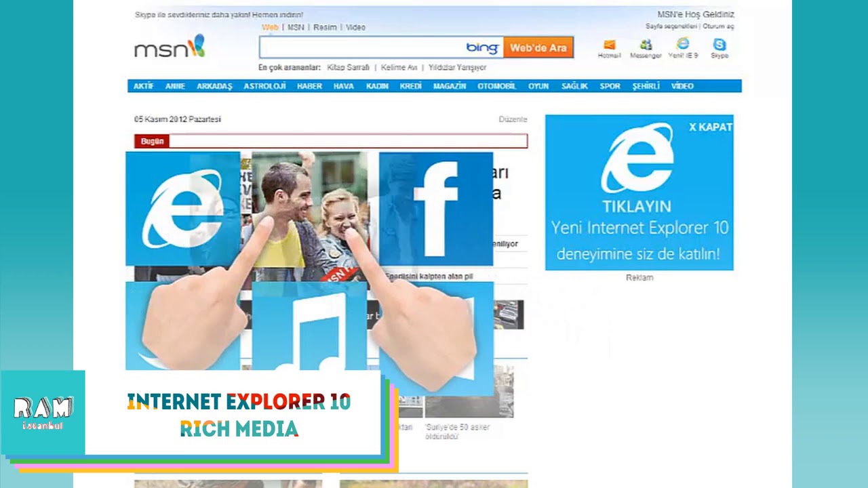Click the thumbnail above the Suriye headline
Screen dimensions: 868x488
coord(469,392)
